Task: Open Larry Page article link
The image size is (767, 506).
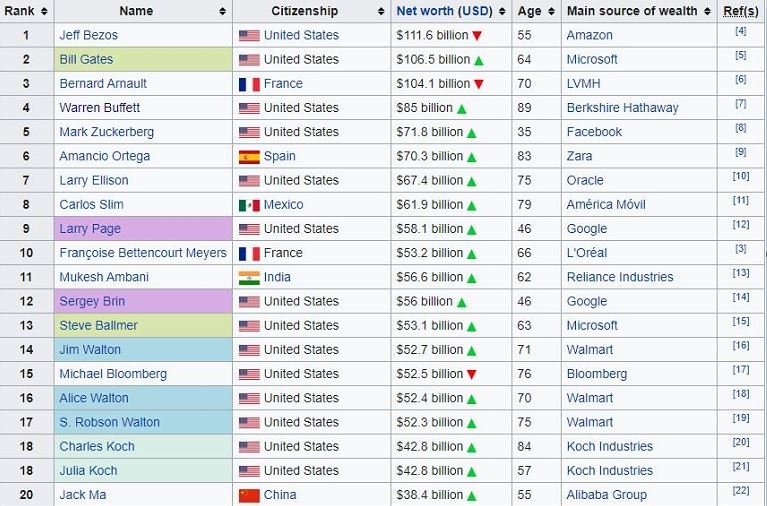Action: pyautogui.click(x=90, y=229)
